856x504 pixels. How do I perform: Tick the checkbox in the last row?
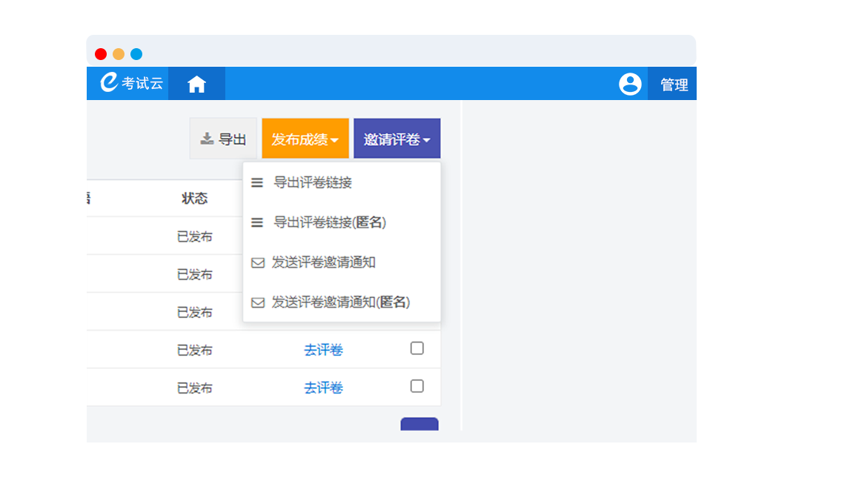[x=417, y=386]
